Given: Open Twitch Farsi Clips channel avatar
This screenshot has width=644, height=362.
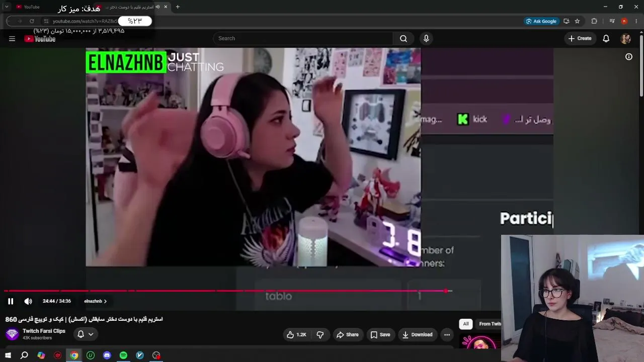Looking at the screenshot, I should pos(12,334).
